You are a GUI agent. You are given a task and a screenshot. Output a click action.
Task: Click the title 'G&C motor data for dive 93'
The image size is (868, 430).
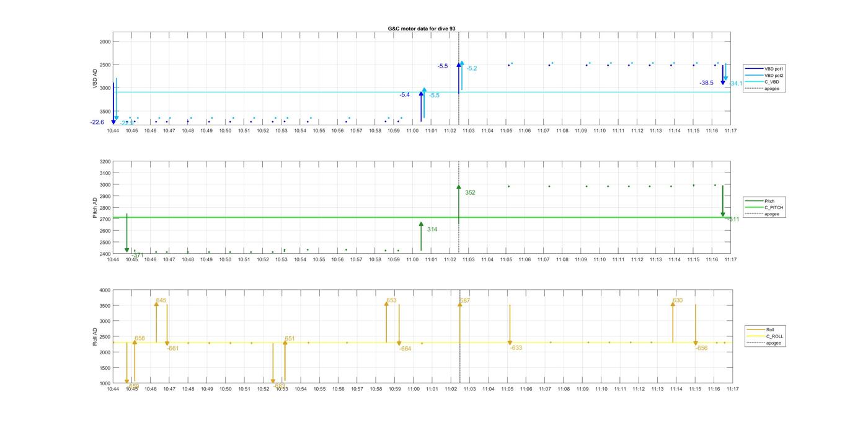pos(422,29)
